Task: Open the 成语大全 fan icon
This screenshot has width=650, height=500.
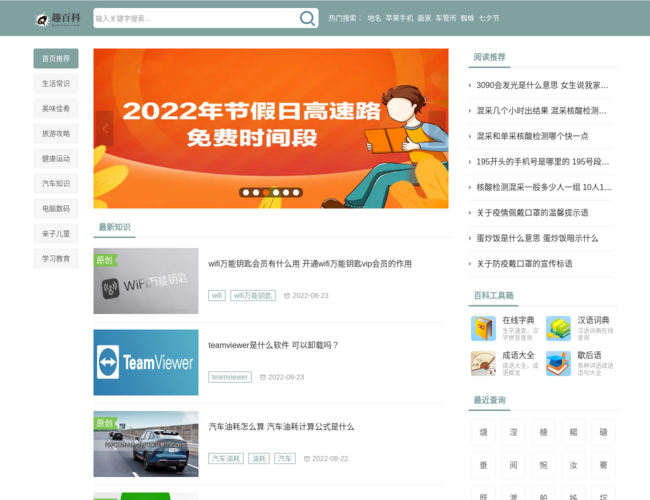Action: point(483,363)
